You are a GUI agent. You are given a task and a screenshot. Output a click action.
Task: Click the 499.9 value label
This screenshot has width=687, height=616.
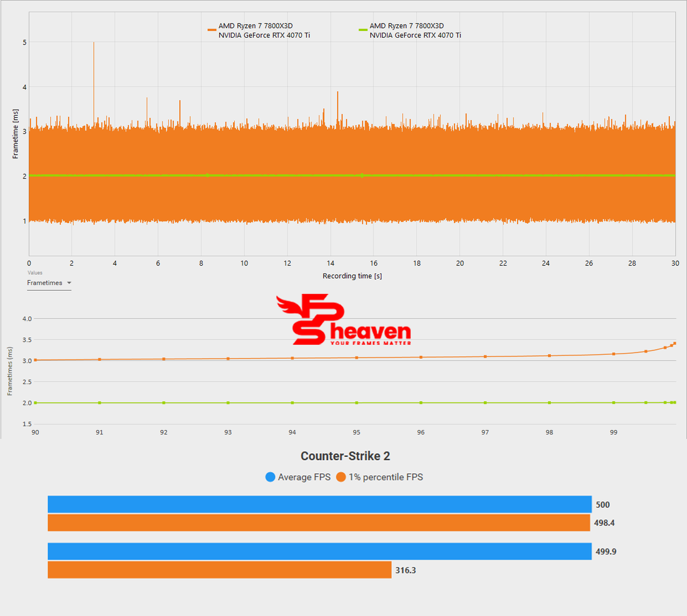[606, 552]
